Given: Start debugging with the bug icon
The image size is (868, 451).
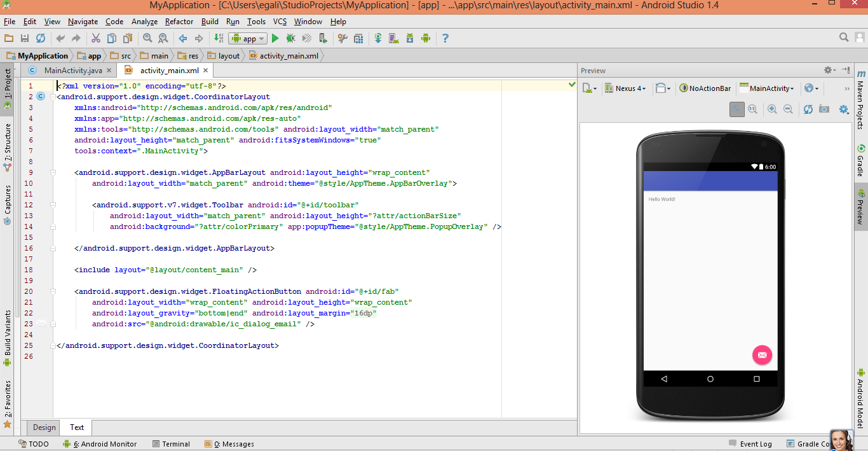Looking at the screenshot, I should coord(291,38).
